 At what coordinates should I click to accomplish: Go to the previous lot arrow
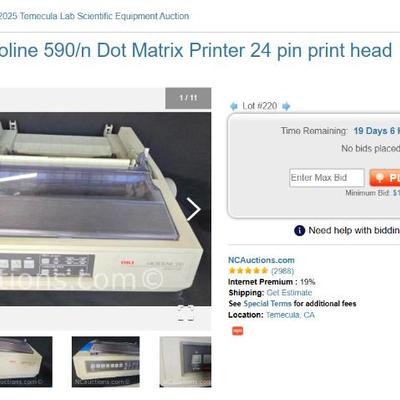pyautogui.click(x=234, y=106)
